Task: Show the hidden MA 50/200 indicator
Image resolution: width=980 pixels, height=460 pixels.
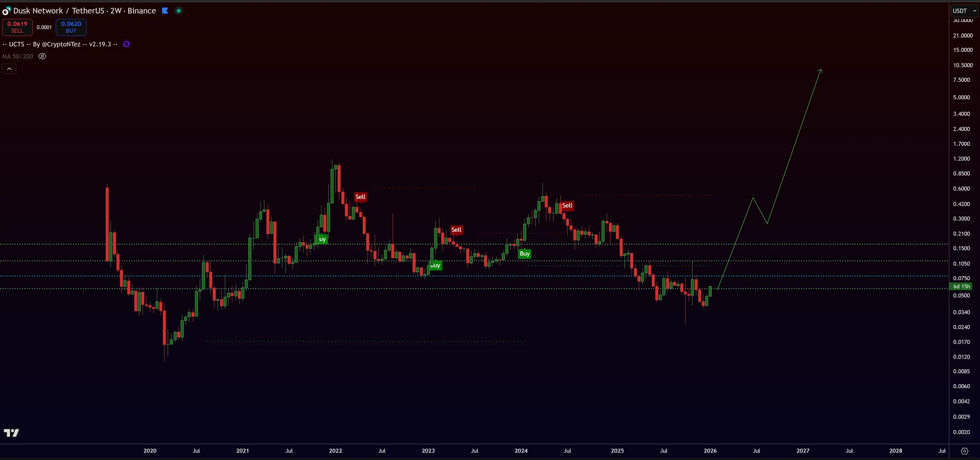Action: 42,56
